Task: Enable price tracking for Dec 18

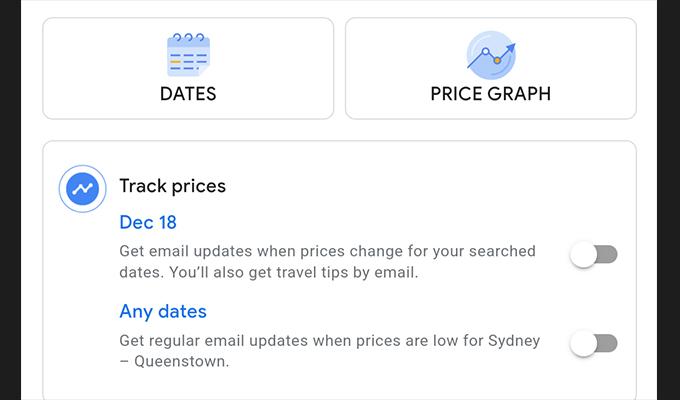Action: coord(594,255)
